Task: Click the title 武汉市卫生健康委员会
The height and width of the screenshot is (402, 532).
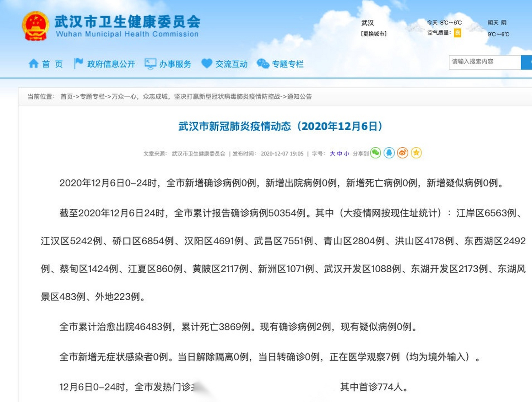Action: click(127, 22)
